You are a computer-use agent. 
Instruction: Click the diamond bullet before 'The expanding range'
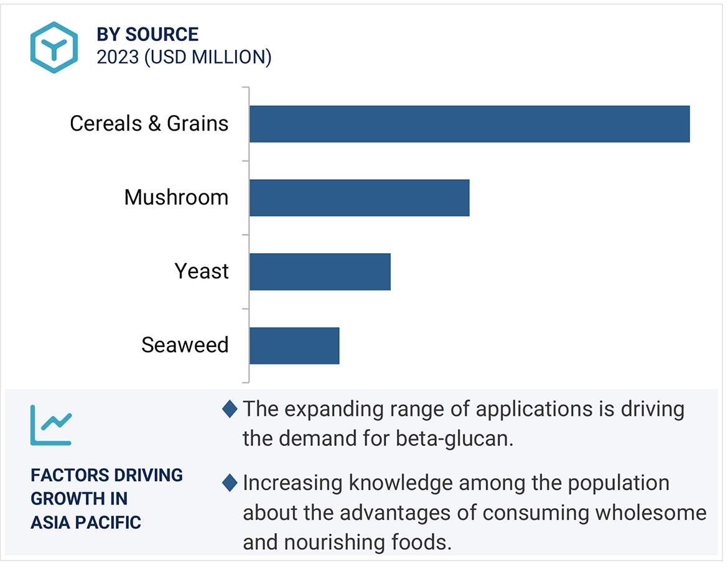coord(230,409)
